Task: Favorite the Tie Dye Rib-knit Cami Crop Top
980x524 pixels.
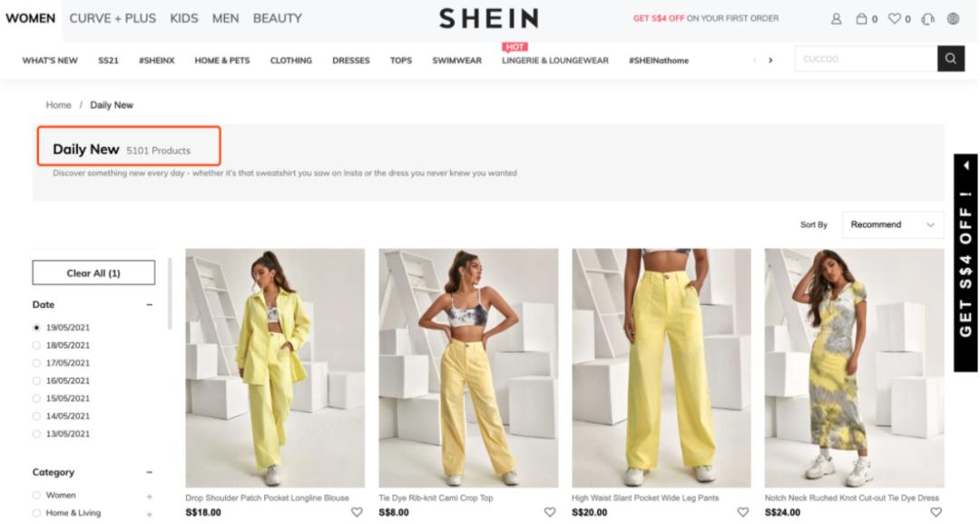Action: click(x=549, y=512)
